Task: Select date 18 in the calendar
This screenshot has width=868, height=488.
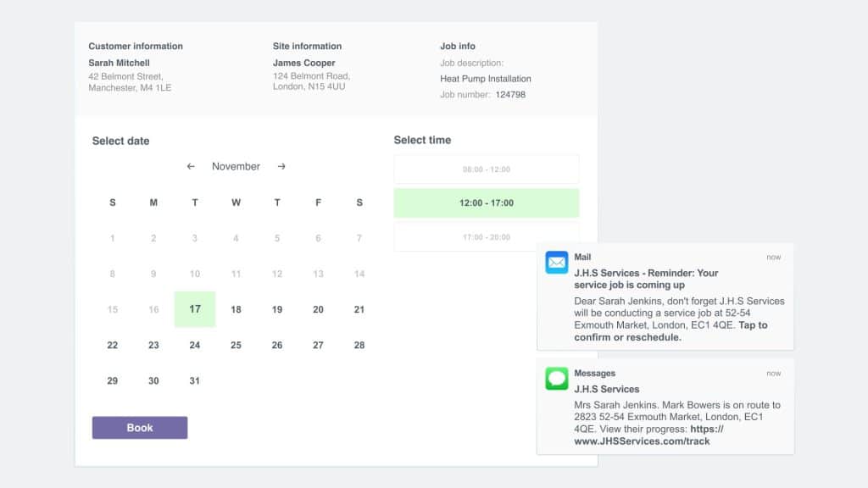Action: pos(236,310)
